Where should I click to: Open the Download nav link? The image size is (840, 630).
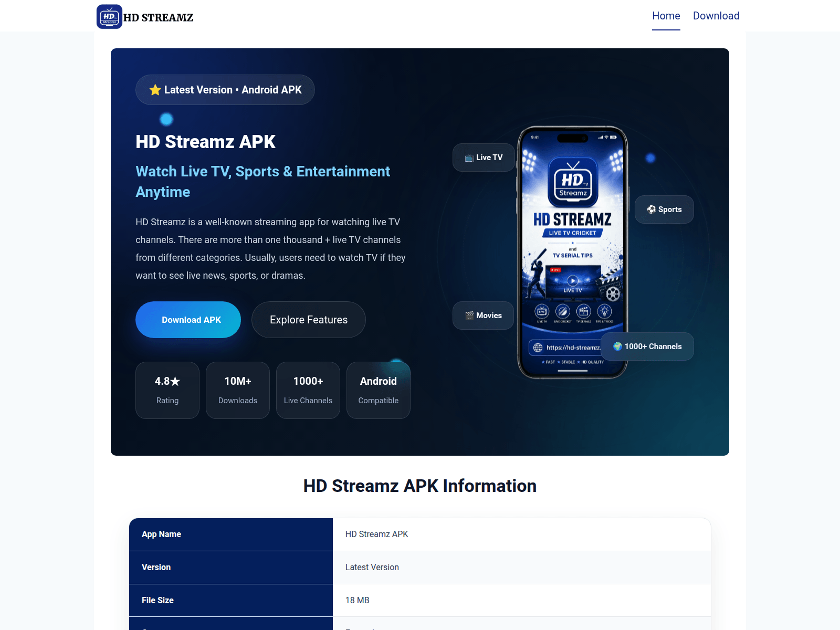click(716, 16)
